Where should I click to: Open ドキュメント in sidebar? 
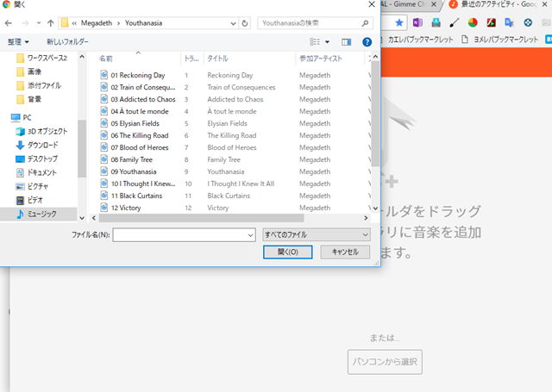coord(36,172)
